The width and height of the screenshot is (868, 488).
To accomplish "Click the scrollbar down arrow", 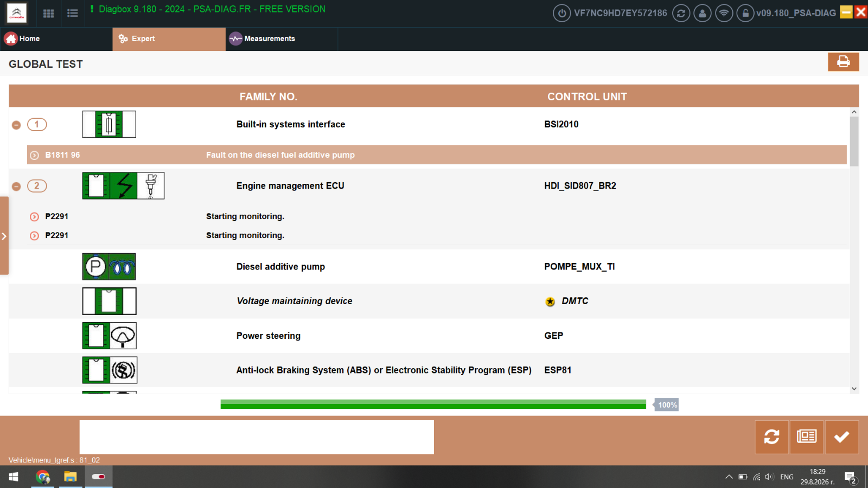I will coord(854,389).
